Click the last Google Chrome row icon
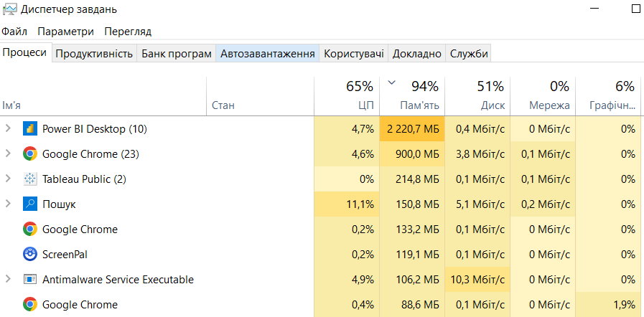The height and width of the screenshot is (317, 644). [x=29, y=305]
